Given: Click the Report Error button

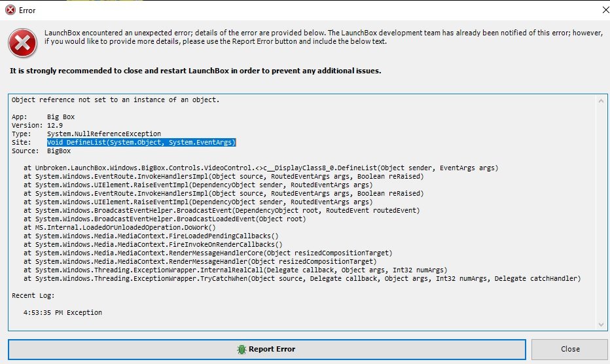Looking at the screenshot, I should tap(267, 349).
